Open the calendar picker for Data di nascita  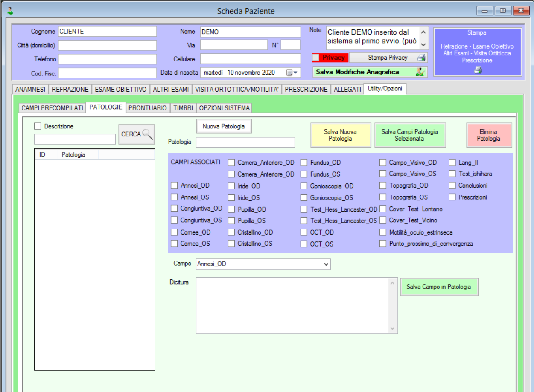pyautogui.click(x=292, y=73)
